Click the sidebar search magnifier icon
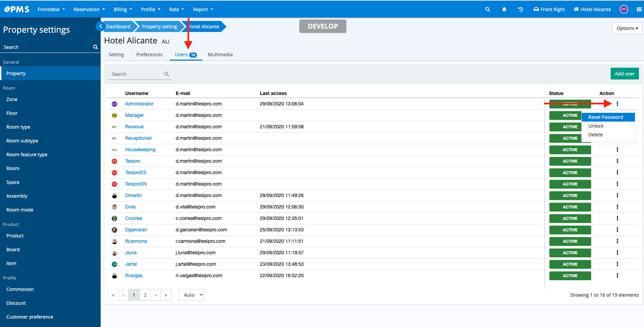644x327 pixels. click(96, 47)
